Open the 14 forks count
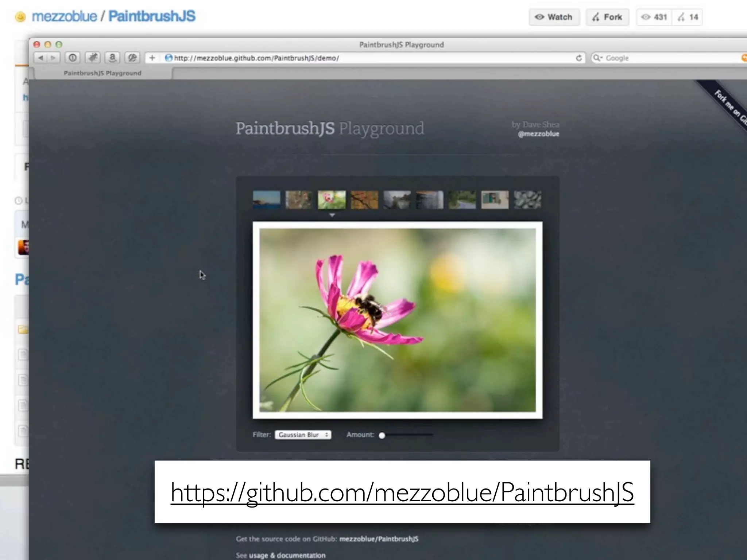This screenshot has width=747, height=560. (x=688, y=17)
